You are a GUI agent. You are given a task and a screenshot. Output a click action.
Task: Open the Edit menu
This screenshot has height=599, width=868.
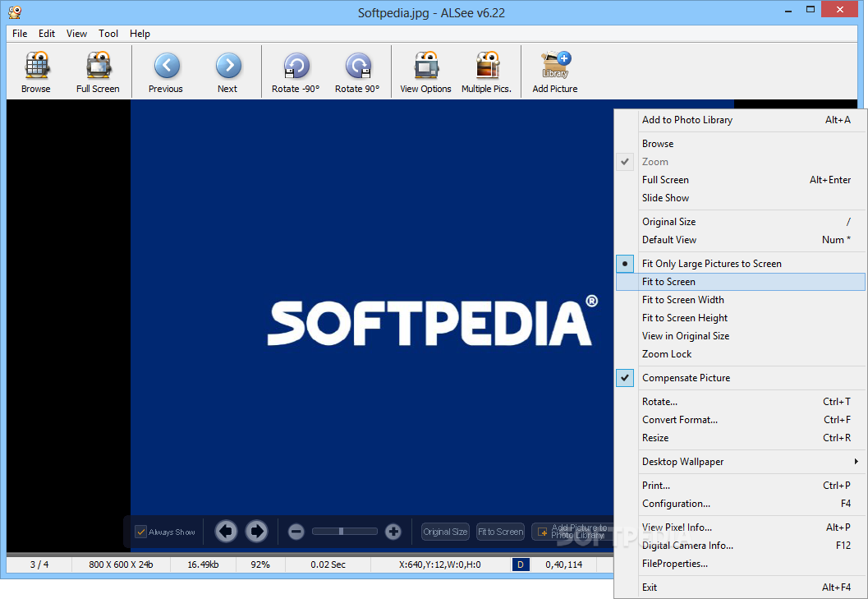(47, 34)
